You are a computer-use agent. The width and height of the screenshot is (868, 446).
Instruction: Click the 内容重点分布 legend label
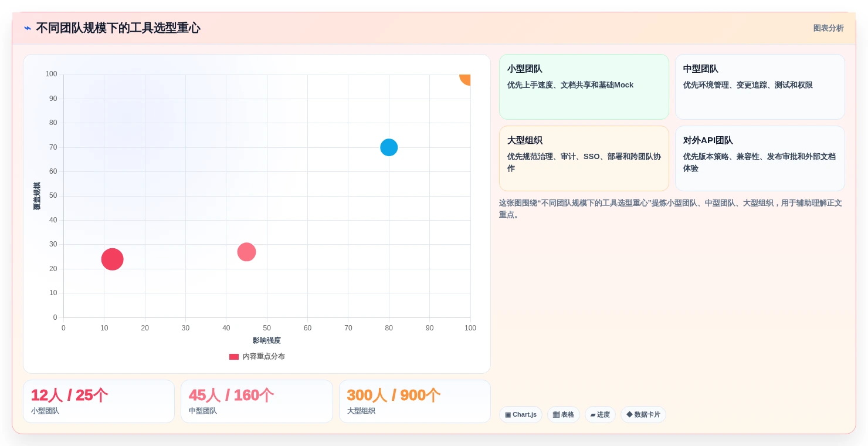[264, 356]
